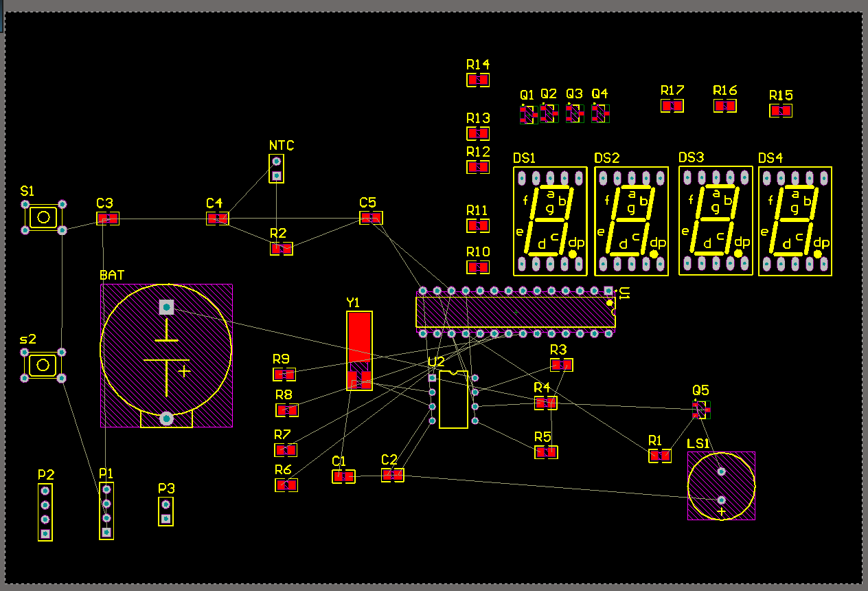868x591 pixels.
Task: Select the BAT battery holder footprint
Action: click(166, 355)
